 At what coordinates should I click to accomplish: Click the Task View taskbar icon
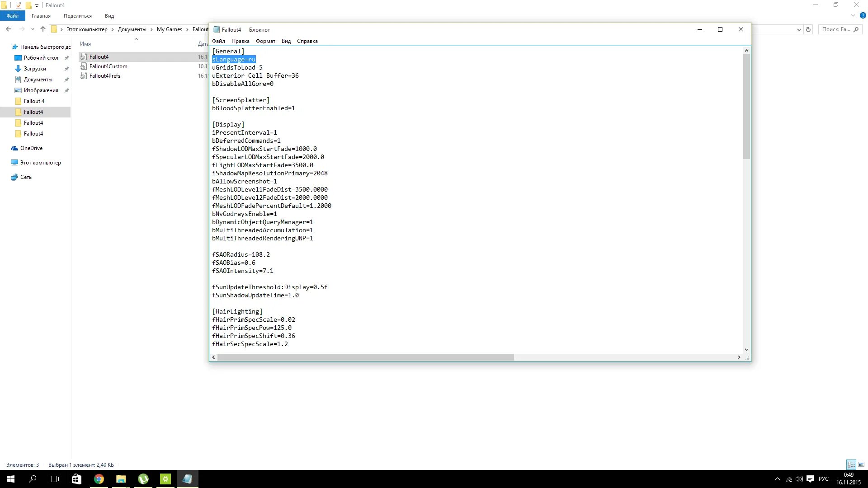pyautogui.click(x=54, y=479)
